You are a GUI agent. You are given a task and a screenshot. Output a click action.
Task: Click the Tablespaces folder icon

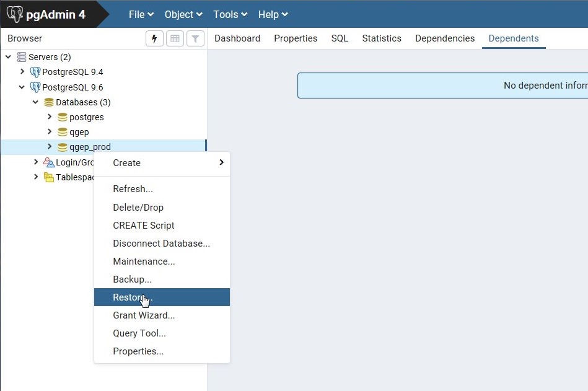tap(48, 177)
